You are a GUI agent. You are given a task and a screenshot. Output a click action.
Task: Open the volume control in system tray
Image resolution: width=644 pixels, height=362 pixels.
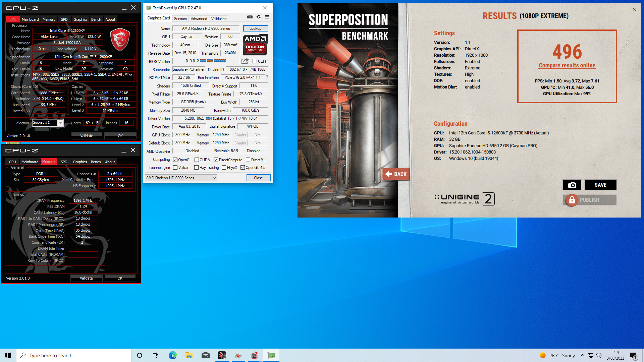point(599,355)
